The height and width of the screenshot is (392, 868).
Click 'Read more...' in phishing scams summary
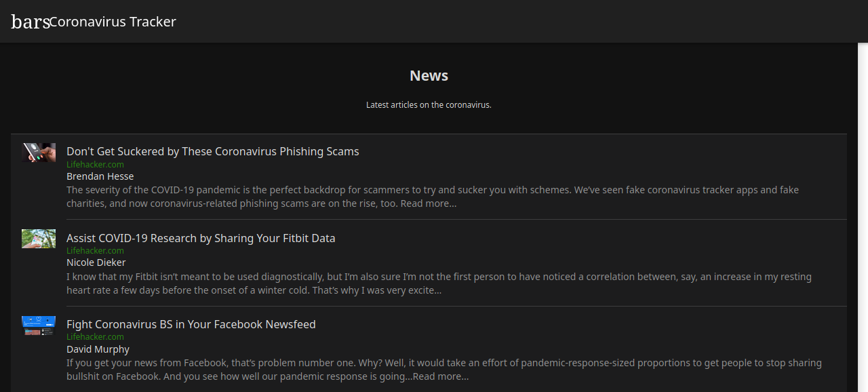click(x=429, y=203)
